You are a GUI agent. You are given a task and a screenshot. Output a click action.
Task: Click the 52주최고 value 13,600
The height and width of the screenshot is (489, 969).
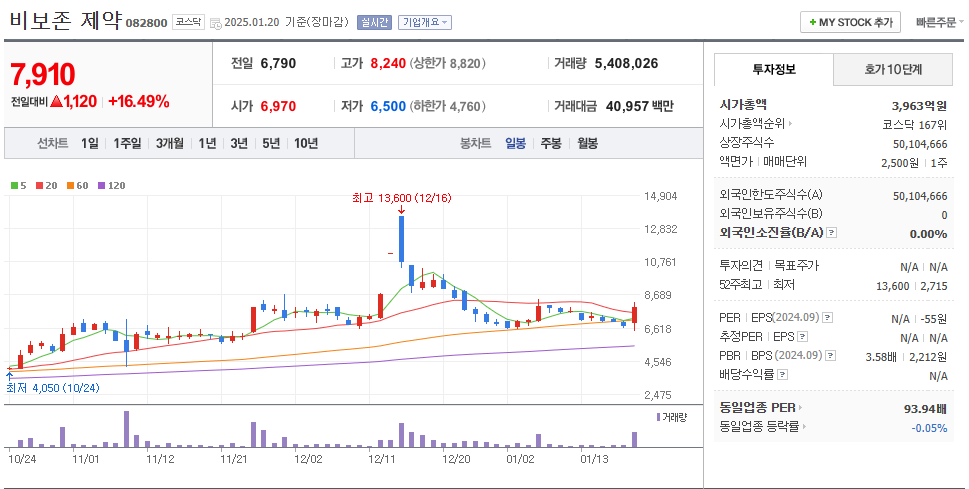[892, 286]
